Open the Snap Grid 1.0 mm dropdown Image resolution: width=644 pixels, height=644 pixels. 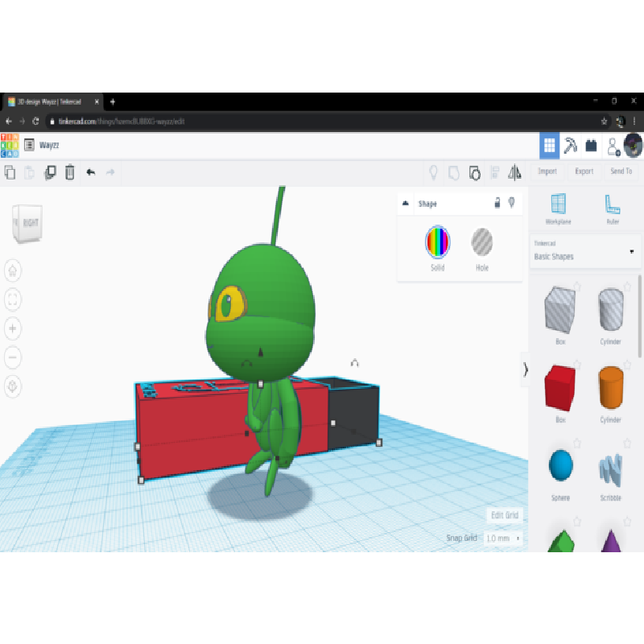(503, 538)
